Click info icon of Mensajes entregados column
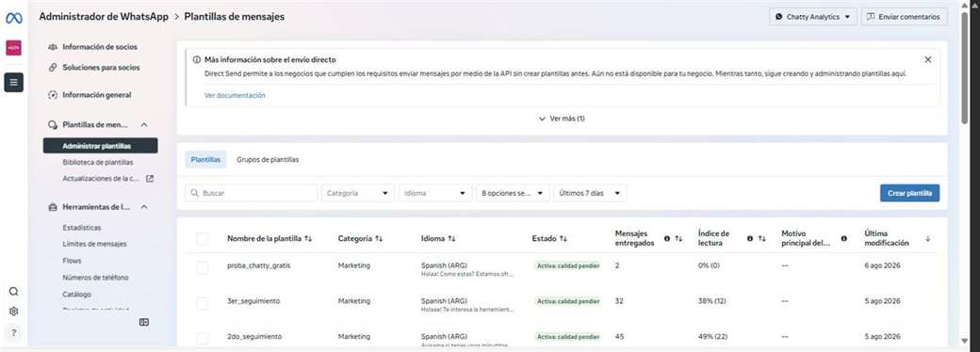The width and height of the screenshot is (980, 352). pos(667,238)
